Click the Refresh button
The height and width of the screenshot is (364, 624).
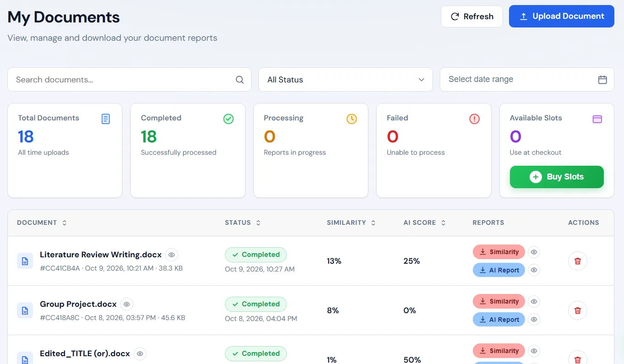(472, 16)
